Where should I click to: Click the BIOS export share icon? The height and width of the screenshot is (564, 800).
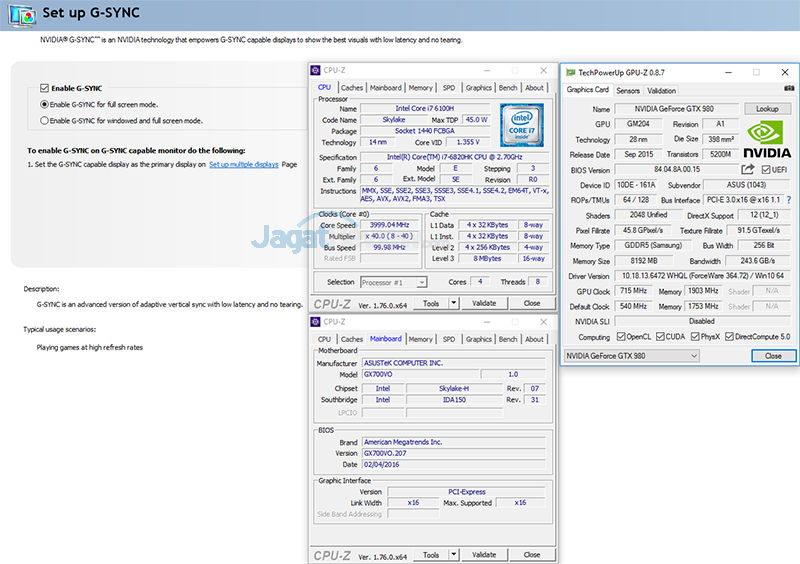click(x=747, y=170)
